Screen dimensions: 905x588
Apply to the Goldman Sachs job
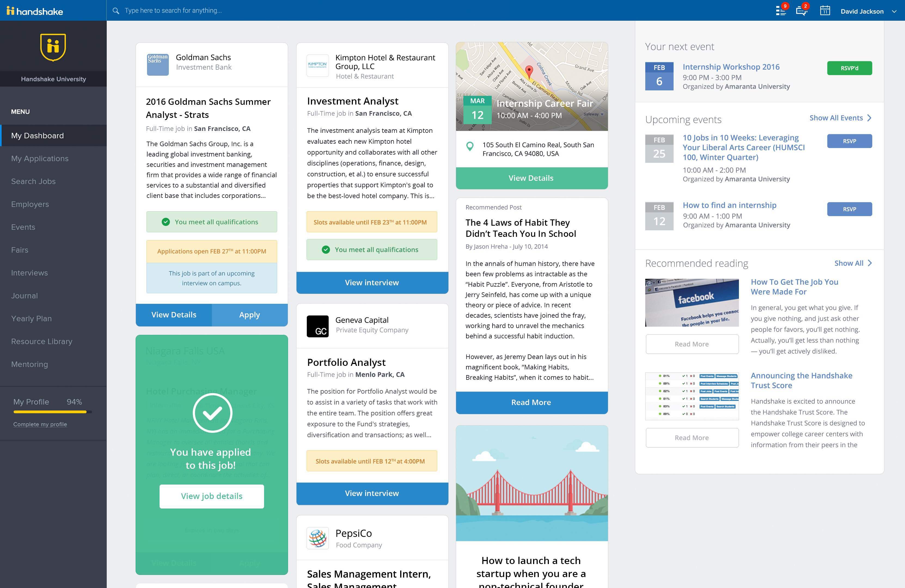(x=250, y=315)
